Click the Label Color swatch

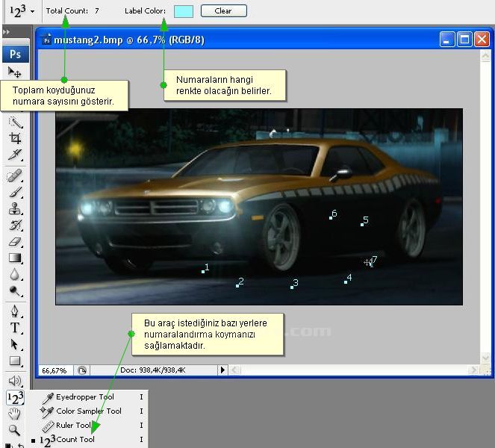[184, 11]
